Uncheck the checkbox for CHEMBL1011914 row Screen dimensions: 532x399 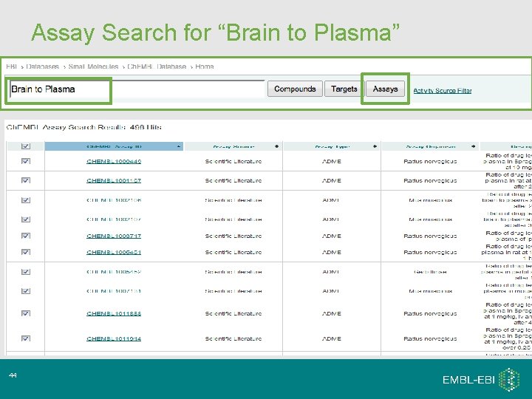point(26,338)
